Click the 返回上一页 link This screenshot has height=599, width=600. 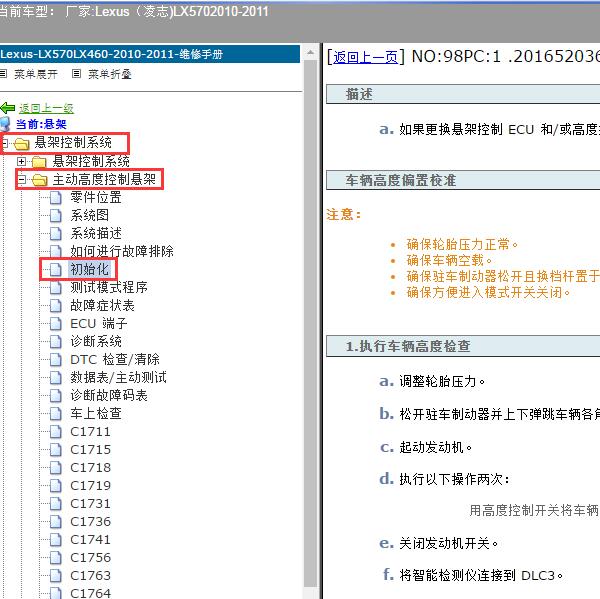pos(365,57)
